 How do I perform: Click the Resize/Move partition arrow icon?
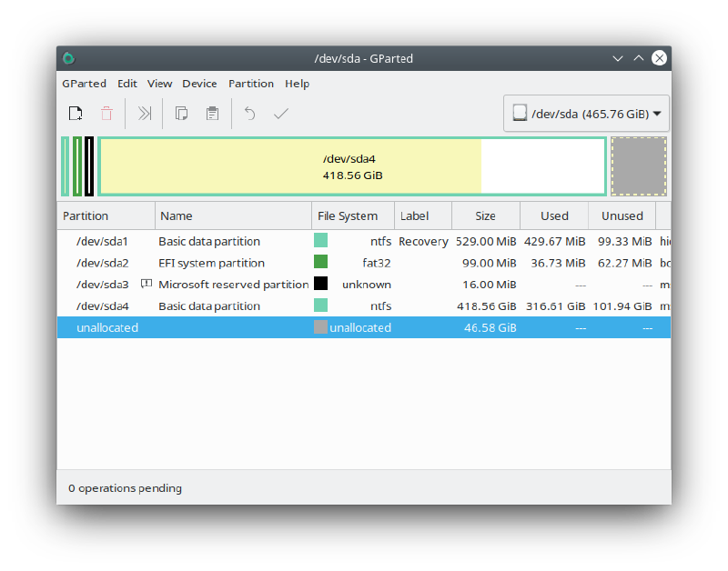click(145, 113)
